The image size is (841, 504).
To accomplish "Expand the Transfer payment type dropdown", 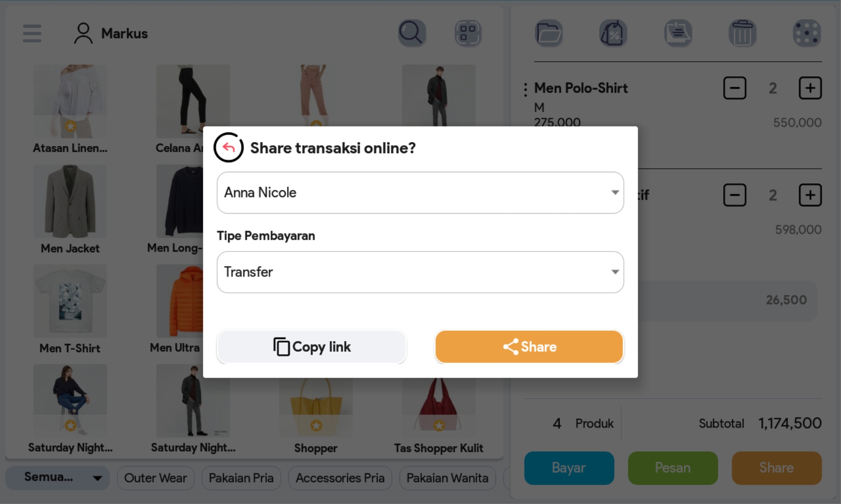I will [x=420, y=272].
